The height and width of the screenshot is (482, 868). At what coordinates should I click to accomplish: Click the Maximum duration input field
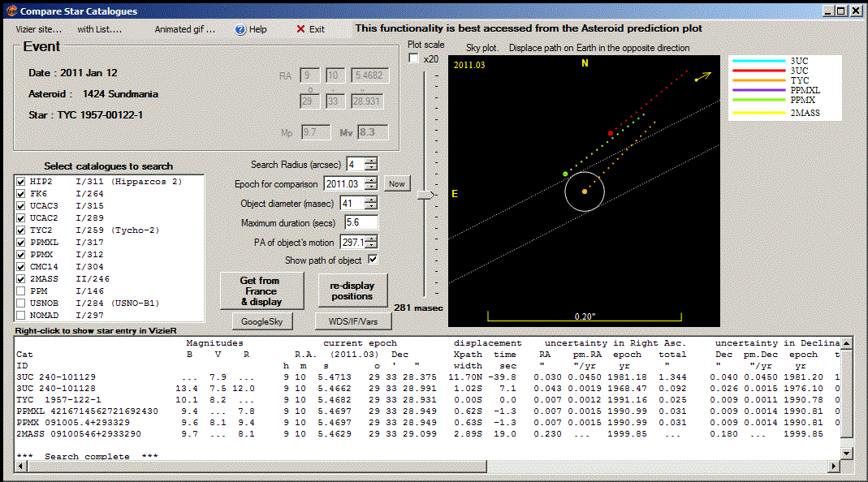[361, 222]
